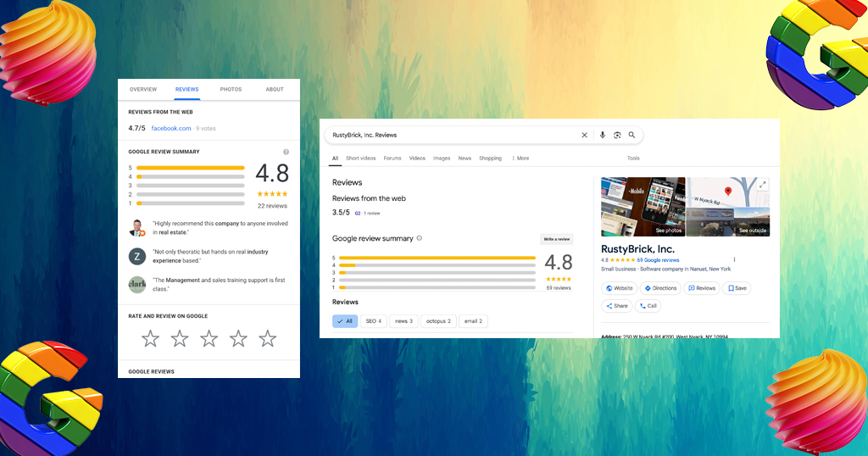868x456 pixels.
Task: Click '22 reviews' count text
Action: click(272, 206)
